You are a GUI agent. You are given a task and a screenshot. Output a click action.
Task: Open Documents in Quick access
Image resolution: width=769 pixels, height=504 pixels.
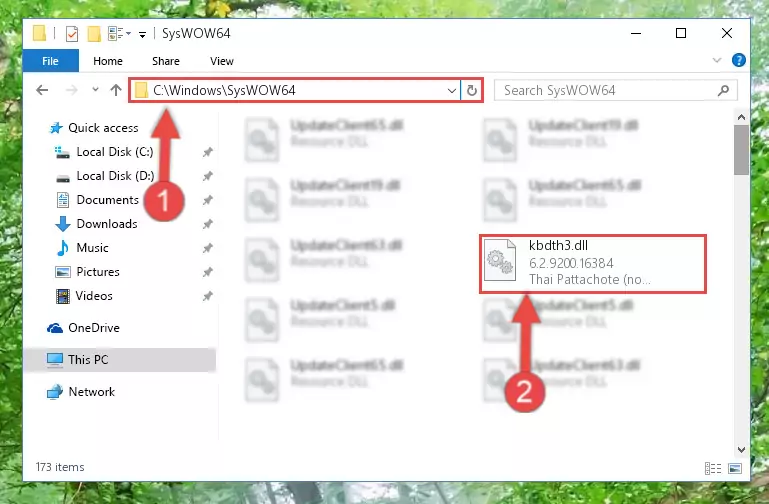pyautogui.click(x=107, y=200)
